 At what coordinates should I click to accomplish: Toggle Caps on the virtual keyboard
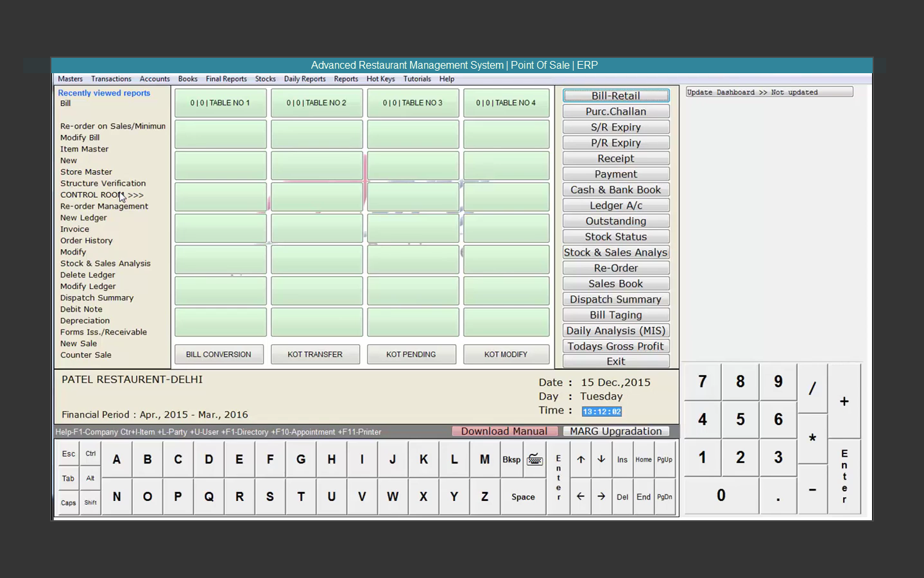[68, 502]
